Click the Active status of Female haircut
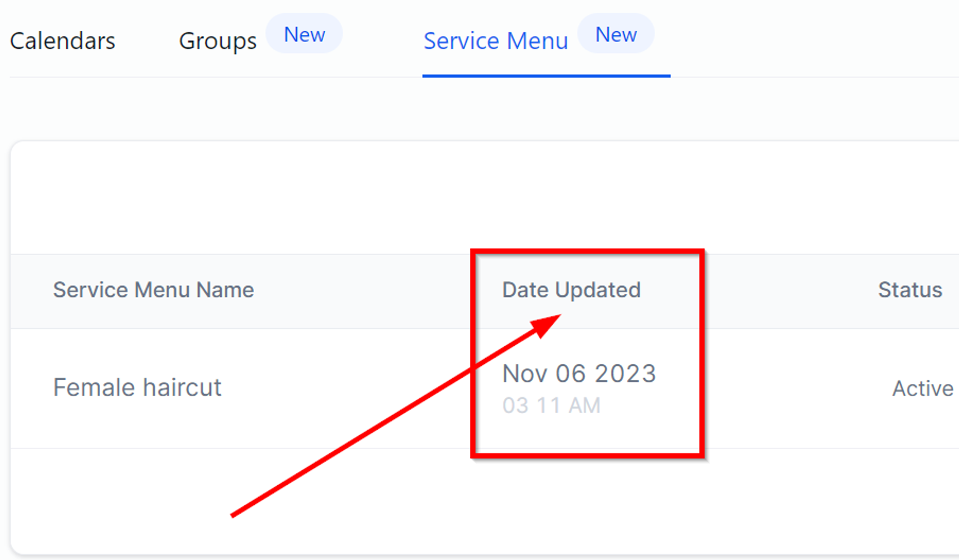Screen dimensions: 959x560 tap(922, 388)
